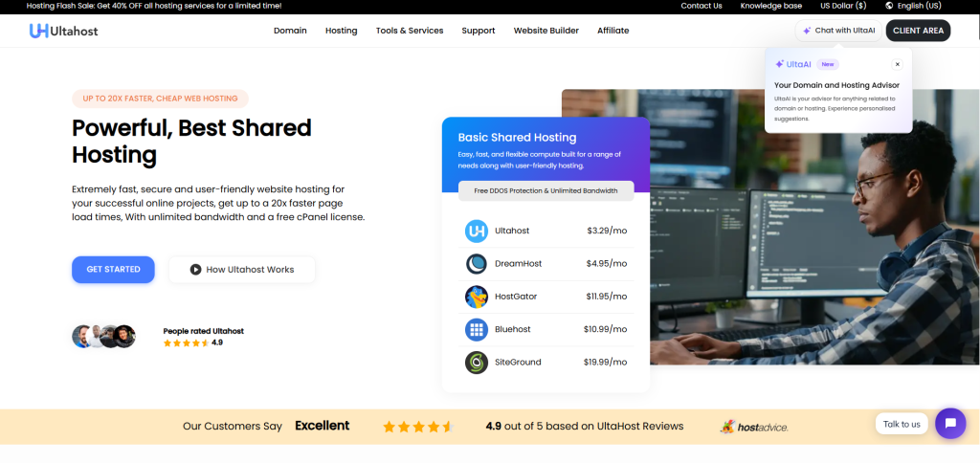This screenshot has height=463, width=980.
Task: Click the Our Customers Say text
Action: pos(233,426)
